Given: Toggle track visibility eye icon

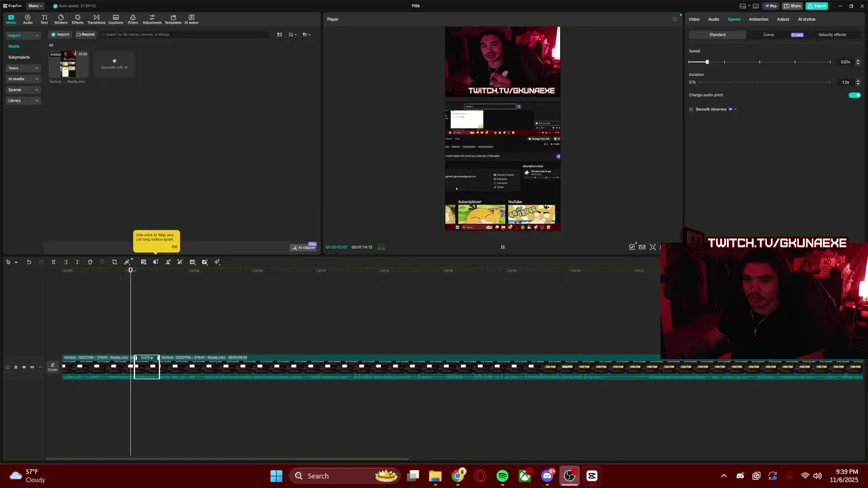Looking at the screenshot, I should pyautogui.click(x=24, y=367).
